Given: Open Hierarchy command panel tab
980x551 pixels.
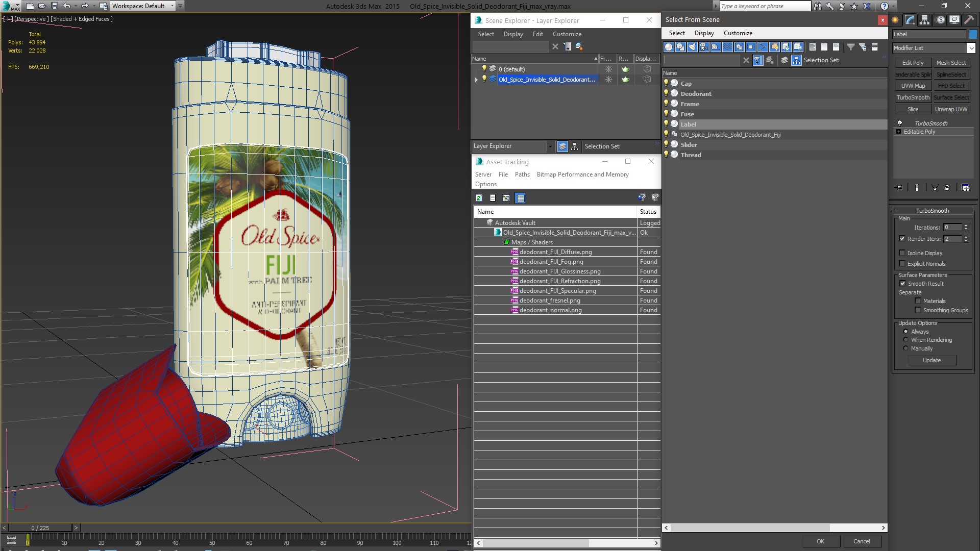Looking at the screenshot, I should [x=924, y=20].
